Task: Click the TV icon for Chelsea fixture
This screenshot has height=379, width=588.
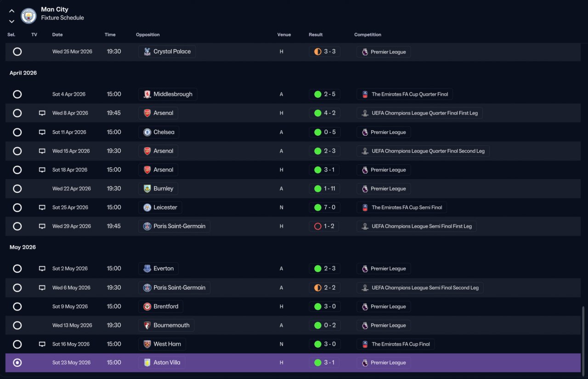Action: 42,132
